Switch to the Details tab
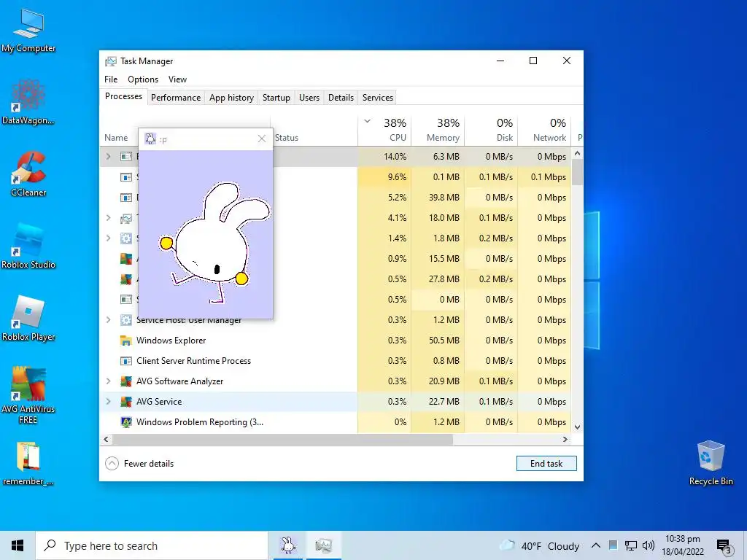This screenshot has height=560, width=747. point(341,98)
